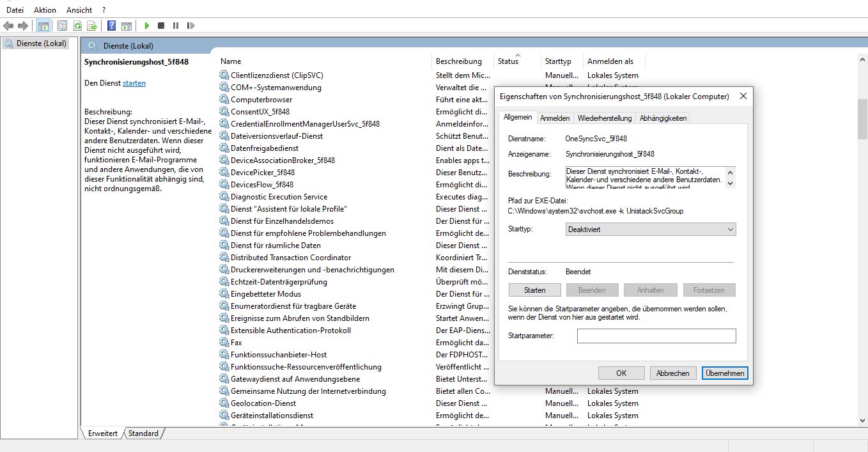Click the Refresh toolbar icon
The height and width of the screenshot is (452, 868).
coord(77,26)
